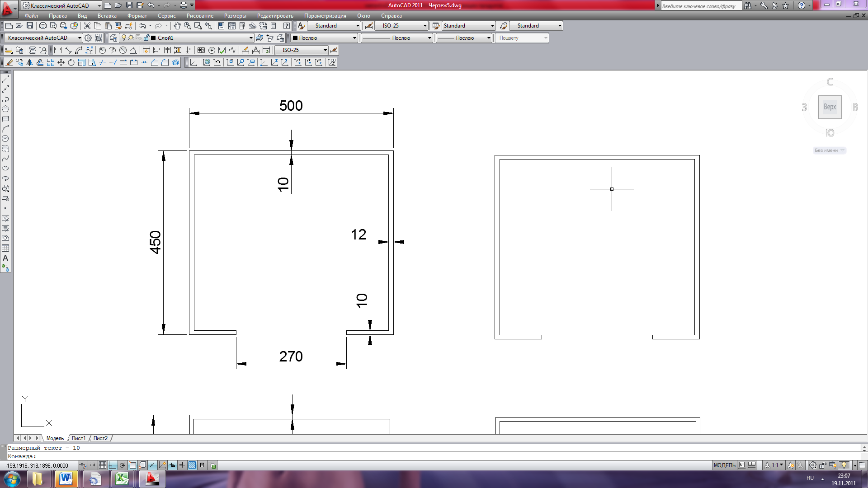Switch to the Лист1 layout tab

pos(78,438)
